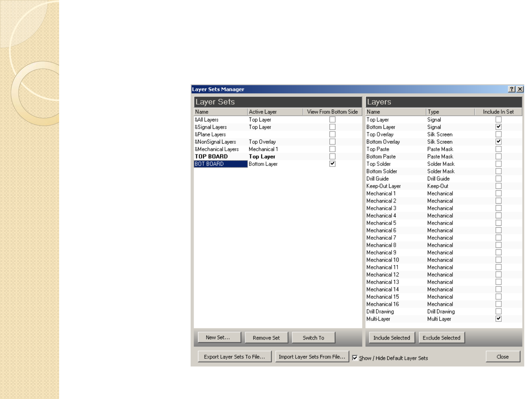Click 'Top Overlay' active layer of &NonSignal Layers
Viewport: 532px width, 399px height.
(262, 142)
